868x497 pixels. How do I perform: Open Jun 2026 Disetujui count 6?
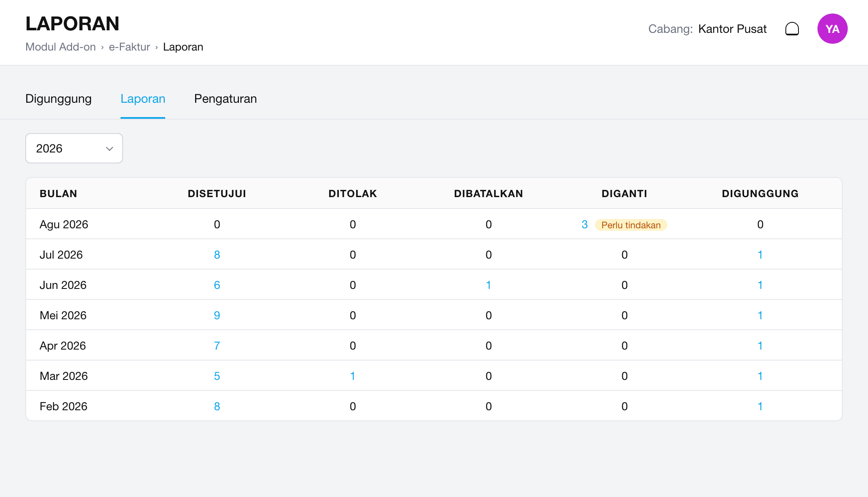click(x=217, y=285)
